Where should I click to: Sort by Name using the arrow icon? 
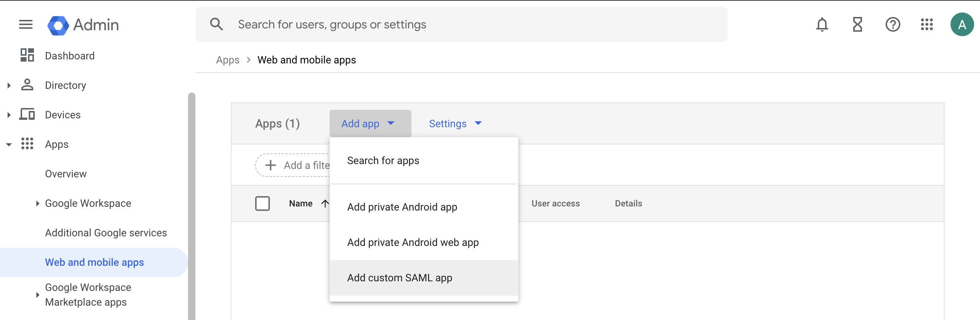point(324,204)
